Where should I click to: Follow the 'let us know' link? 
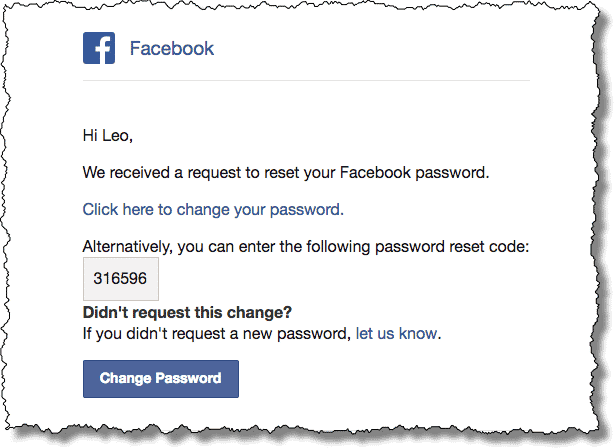click(396, 333)
